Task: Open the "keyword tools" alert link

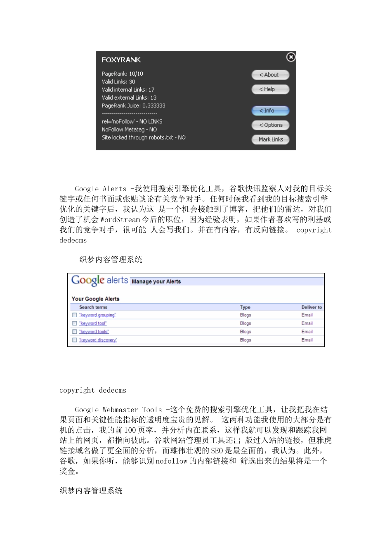Action: point(94,332)
